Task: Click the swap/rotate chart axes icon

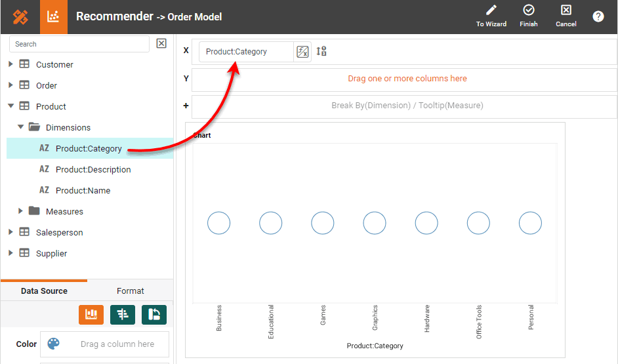Action: (154, 315)
